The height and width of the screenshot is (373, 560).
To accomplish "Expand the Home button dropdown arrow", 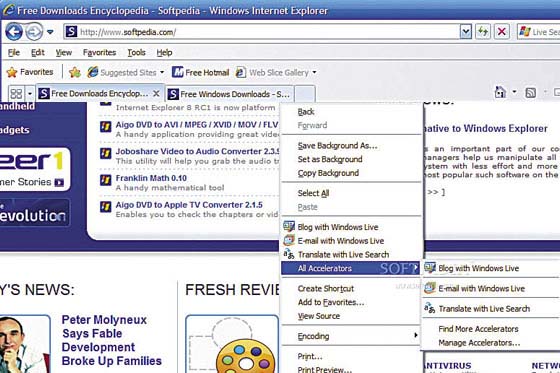I will (x=515, y=92).
